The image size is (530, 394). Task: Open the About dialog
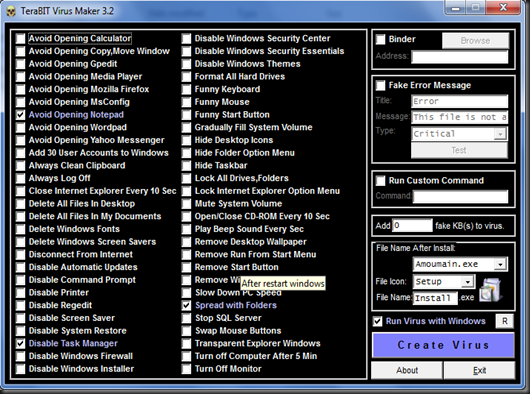(x=407, y=370)
